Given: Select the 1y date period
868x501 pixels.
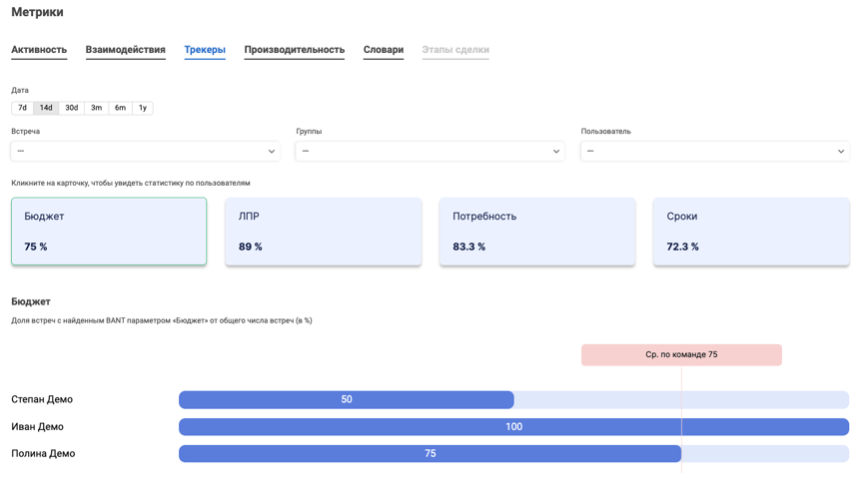Looking at the screenshot, I should [x=143, y=108].
